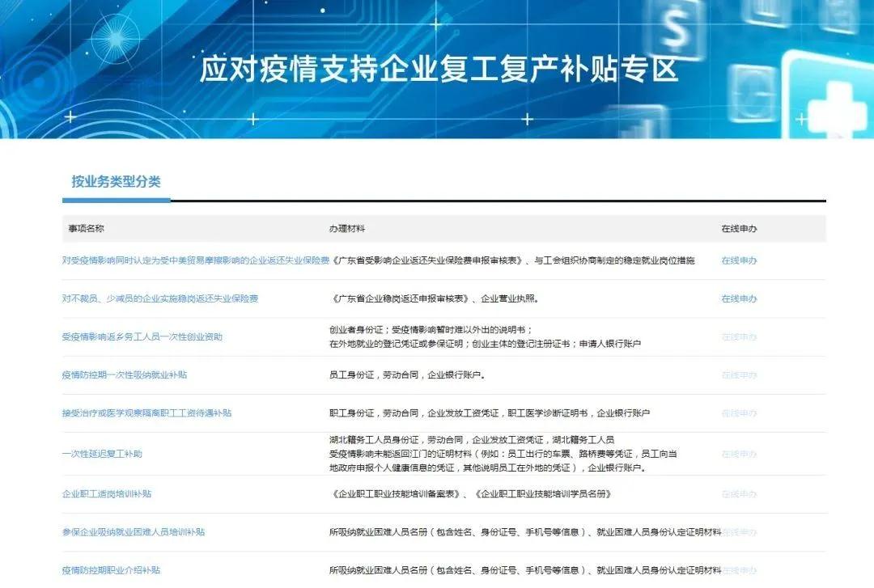Open the 对不裁员、少减员的企业实施稳岗返还失业保险费 link

point(160,298)
